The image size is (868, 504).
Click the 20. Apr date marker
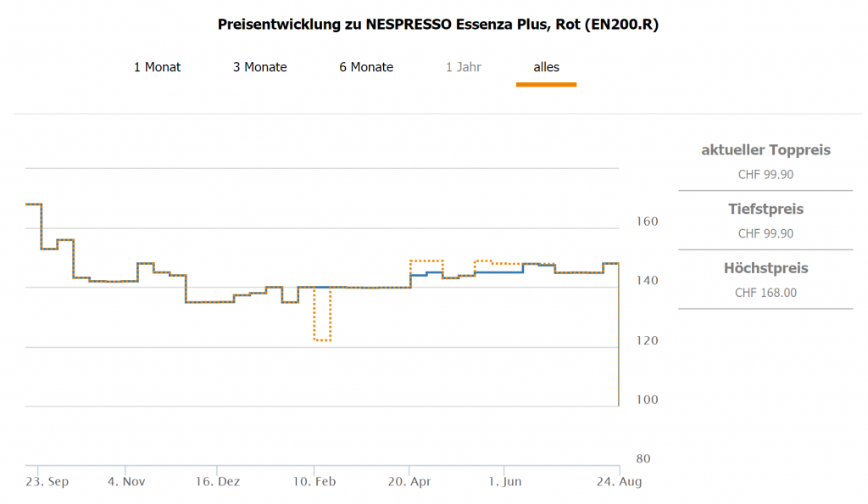tap(409, 482)
